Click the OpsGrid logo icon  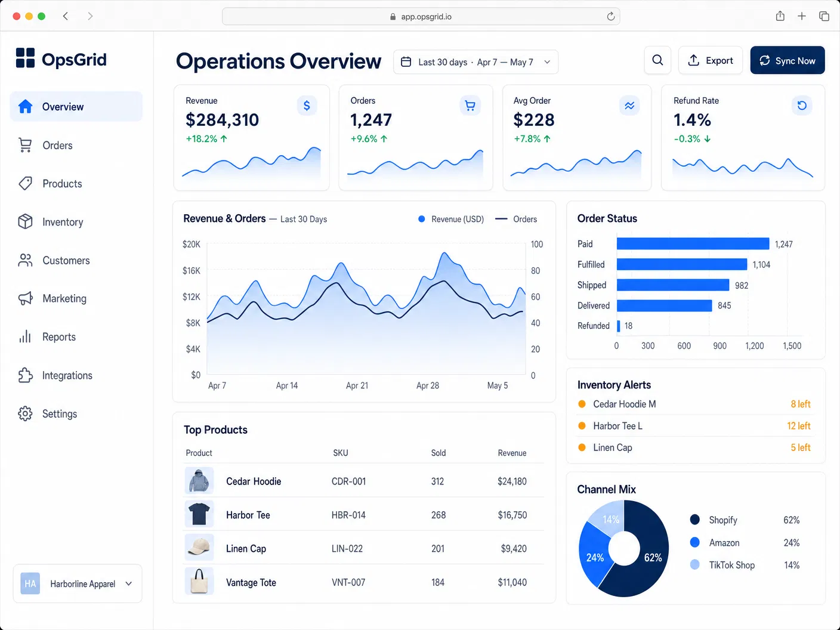tap(25, 58)
